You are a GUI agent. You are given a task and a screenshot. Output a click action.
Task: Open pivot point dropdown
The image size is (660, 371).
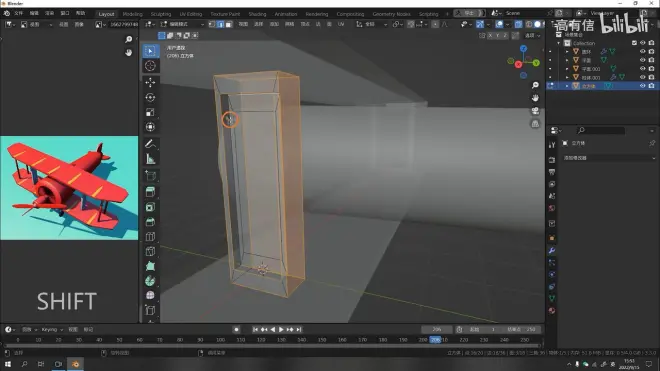[398, 24]
